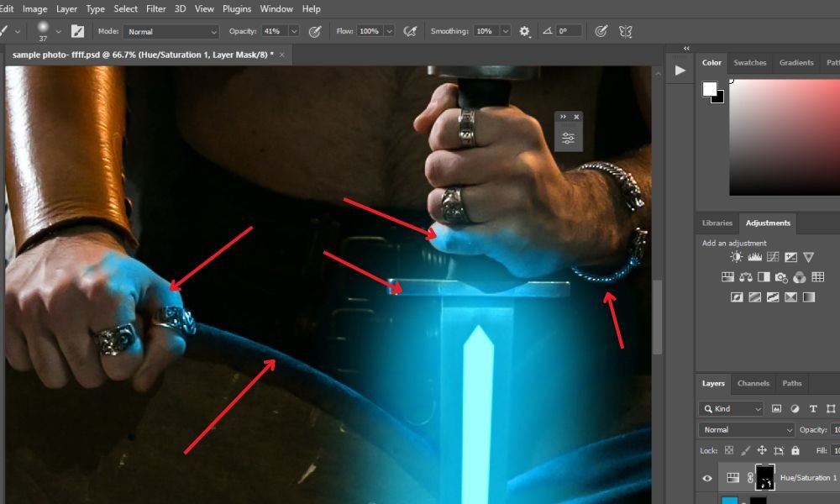The width and height of the screenshot is (840, 504).
Task: Add a Curves adjustment
Action: [x=773, y=257]
